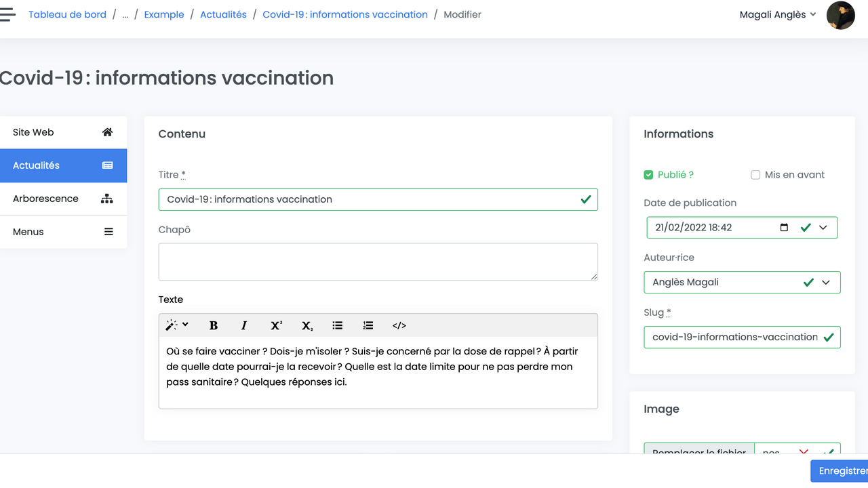Click the Enregistrer save button
Image resolution: width=868 pixels, height=488 pixels.
pos(841,471)
